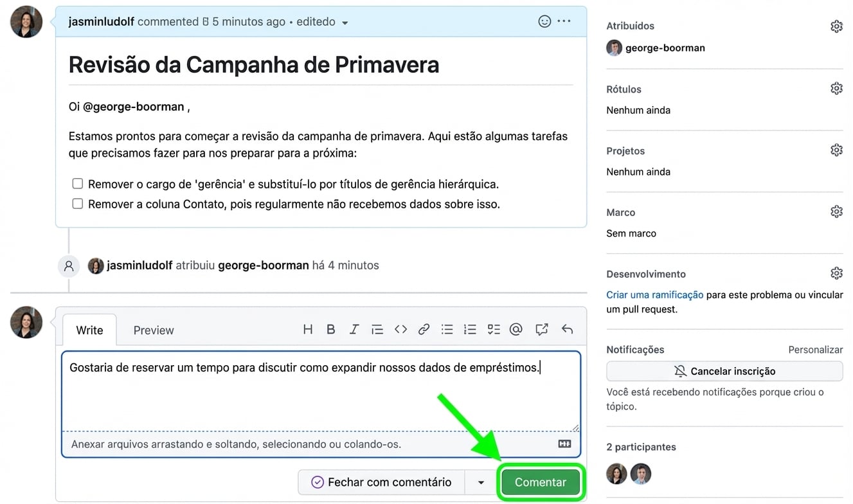Insert a task list icon
The height and width of the screenshot is (504, 853).
493,329
